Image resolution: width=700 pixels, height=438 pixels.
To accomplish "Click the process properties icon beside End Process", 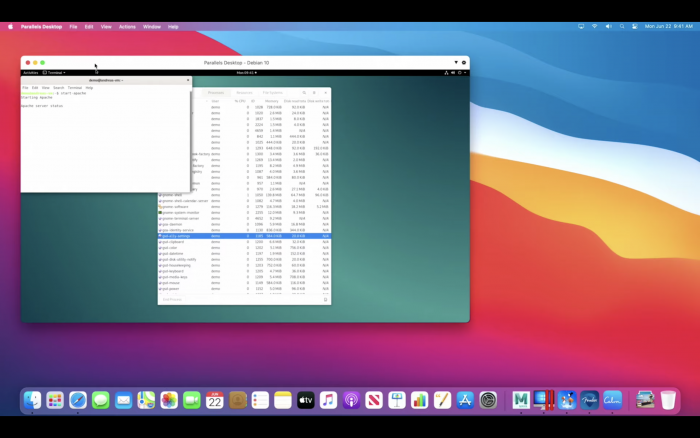I will coord(325,300).
